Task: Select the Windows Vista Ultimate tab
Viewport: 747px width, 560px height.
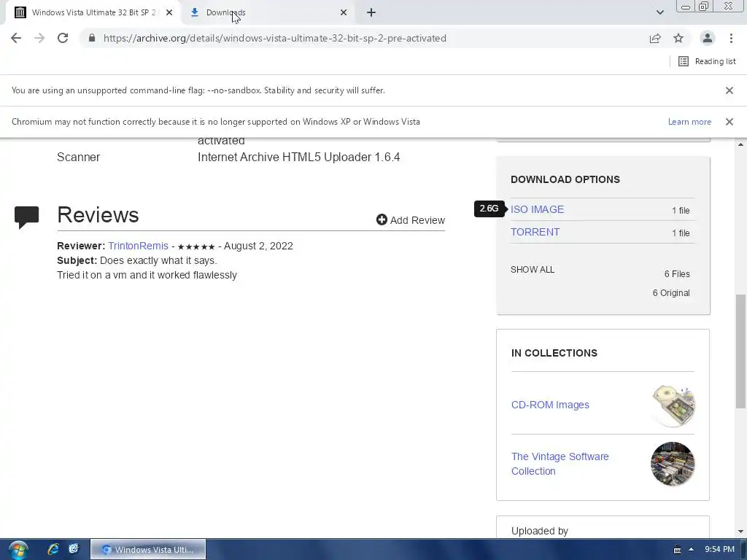Action: point(93,13)
